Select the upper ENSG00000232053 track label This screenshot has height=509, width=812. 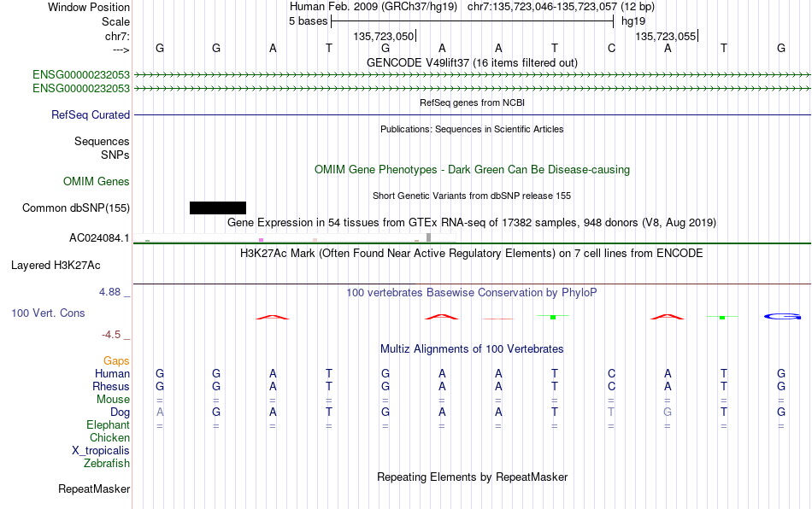pos(81,74)
